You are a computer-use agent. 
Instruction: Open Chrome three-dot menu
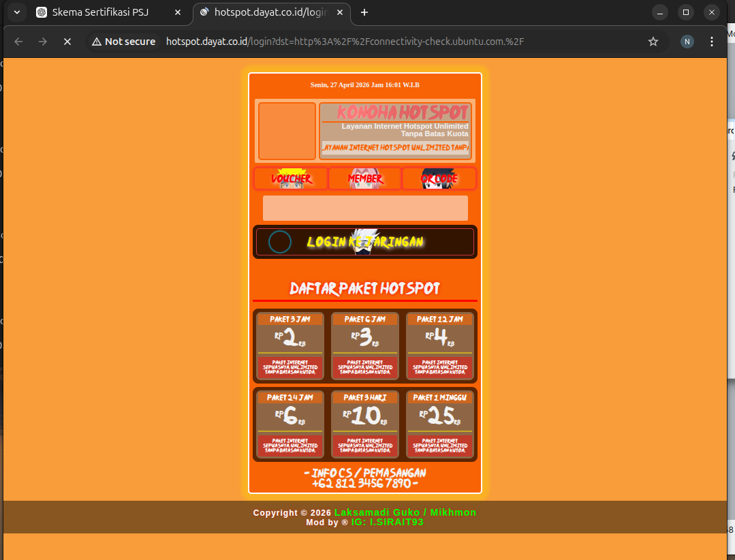[x=712, y=42]
